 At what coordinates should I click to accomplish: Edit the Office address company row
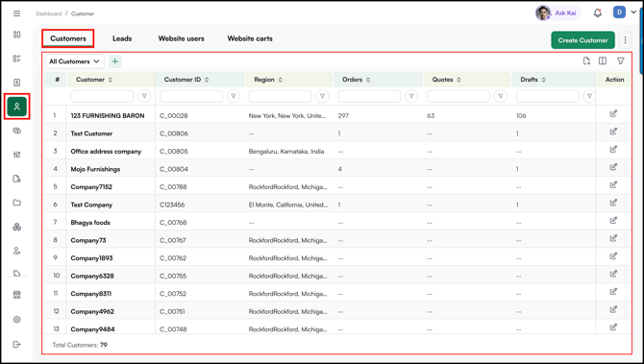(x=613, y=150)
